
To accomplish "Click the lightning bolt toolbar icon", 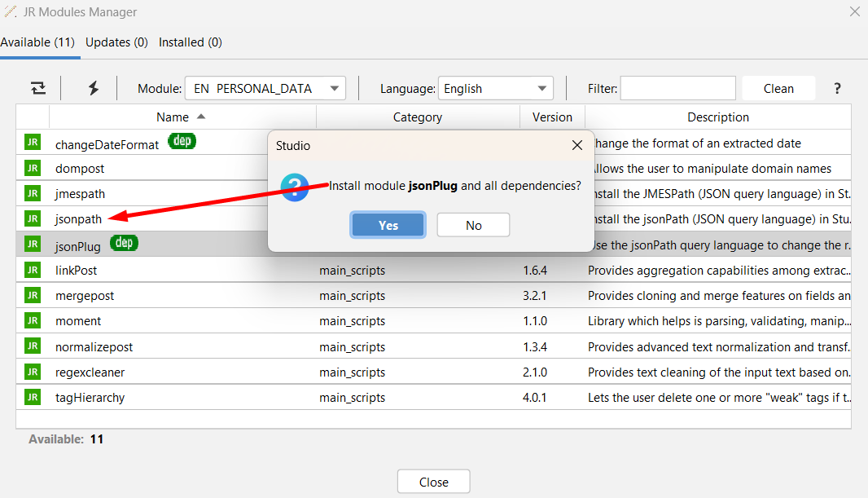I will [x=94, y=89].
